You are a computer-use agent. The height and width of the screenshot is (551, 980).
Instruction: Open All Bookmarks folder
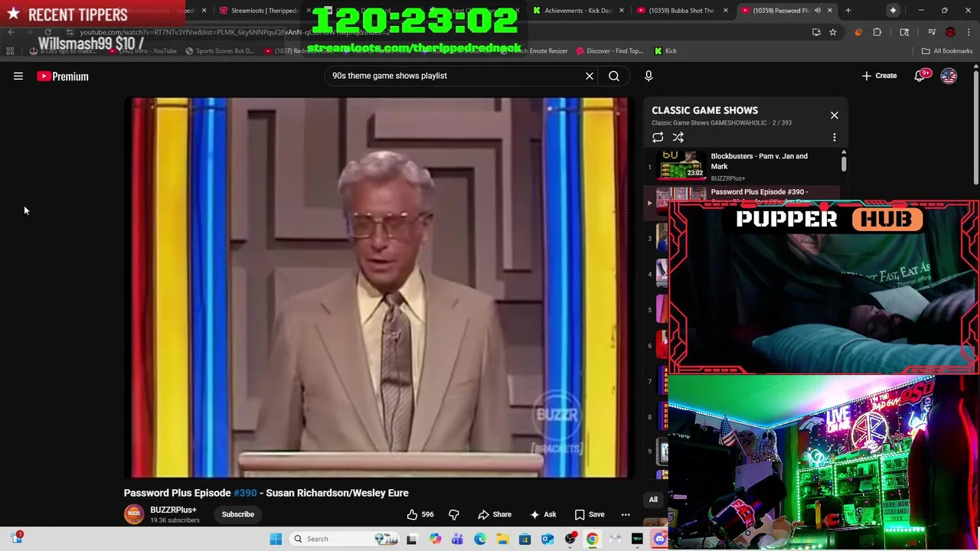(x=947, y=51)
